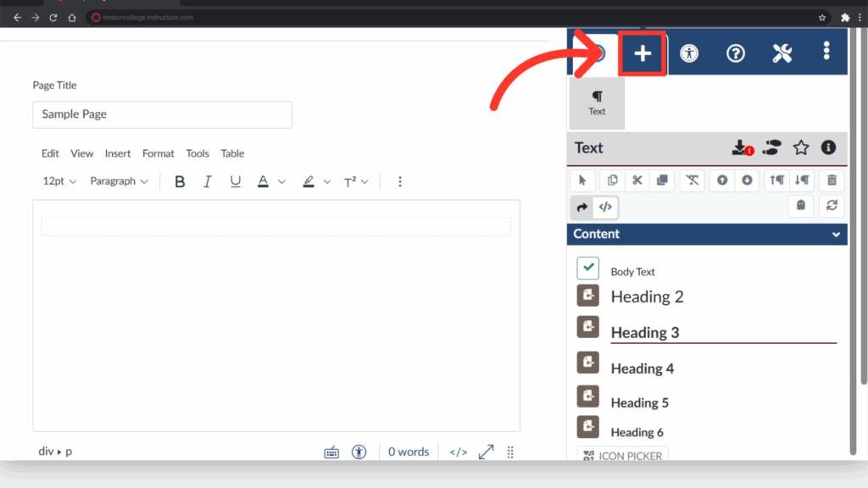Click the scissors cut icon
Screen dimensions: 868x488
click(x=637, y=180)
